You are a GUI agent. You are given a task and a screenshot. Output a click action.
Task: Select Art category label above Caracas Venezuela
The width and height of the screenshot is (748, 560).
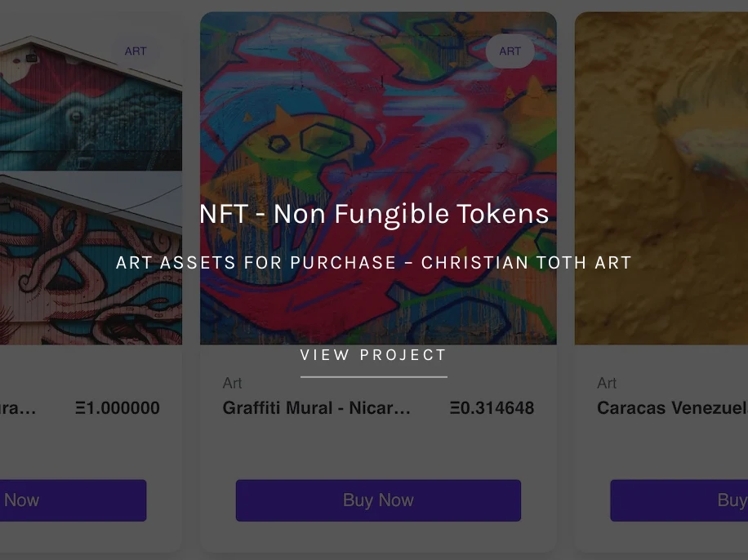click(x=607, y=383)
